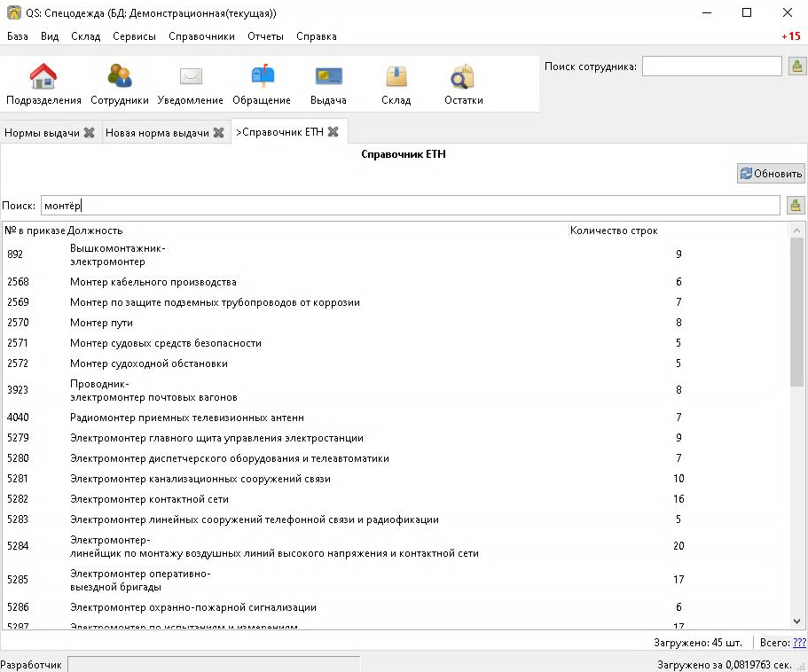
Task: Close the Справочник ЕТН tab
Action: click(333, 132)
